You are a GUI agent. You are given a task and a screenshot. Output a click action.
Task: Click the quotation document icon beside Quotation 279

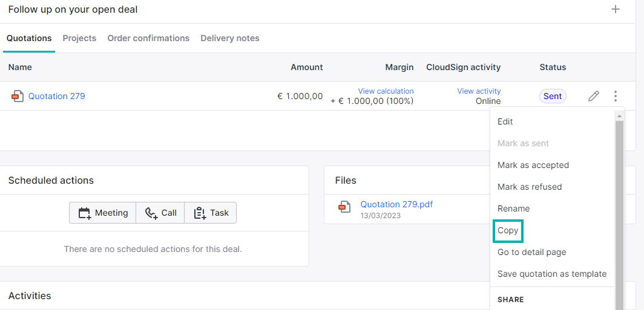(x=18, y=96)
